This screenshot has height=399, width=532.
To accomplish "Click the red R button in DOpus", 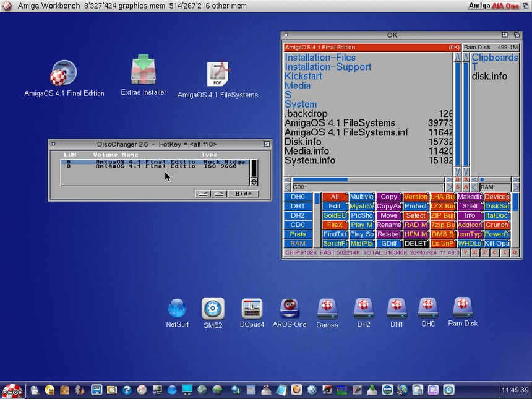I will [466, 179].
